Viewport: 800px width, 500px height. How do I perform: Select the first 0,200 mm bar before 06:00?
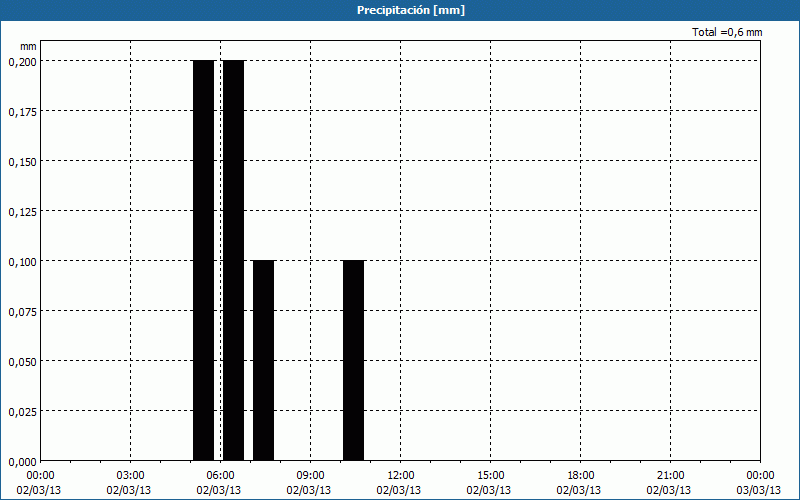pyautogui.click(x=204, y=260)
